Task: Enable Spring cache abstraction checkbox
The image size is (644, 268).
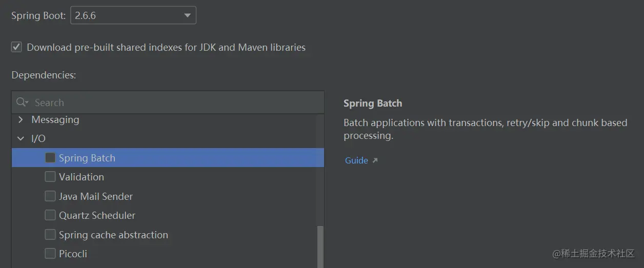Action: (50, 235)
